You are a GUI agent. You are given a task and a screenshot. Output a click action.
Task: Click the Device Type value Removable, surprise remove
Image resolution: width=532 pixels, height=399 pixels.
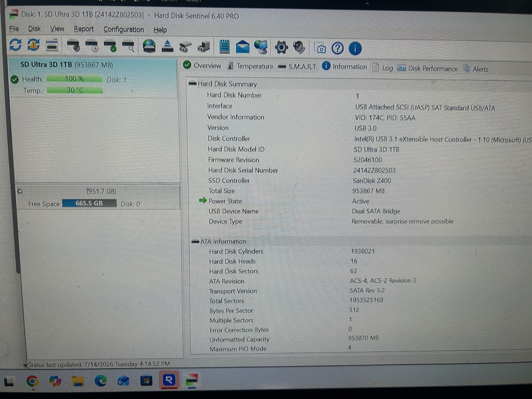click(403, 221)
